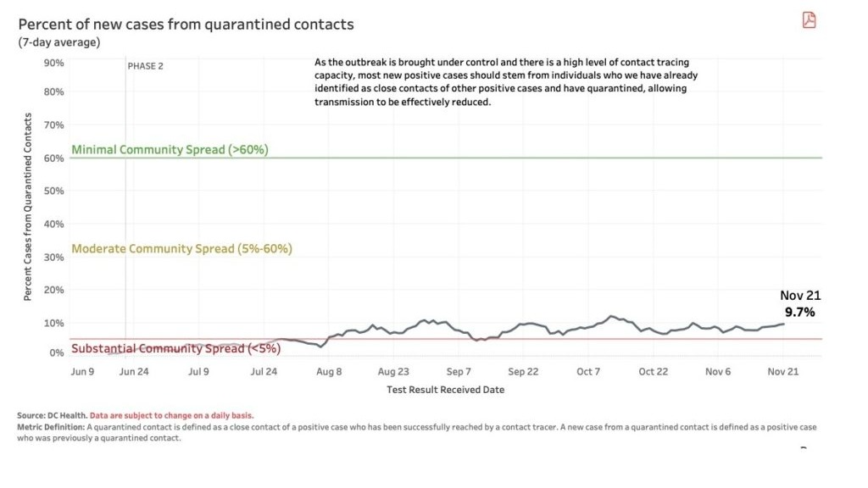The image size is (868, 488).
Task: Click the 60% y-axis tick label
Action: pyautogui.click(x=53, y=158)
